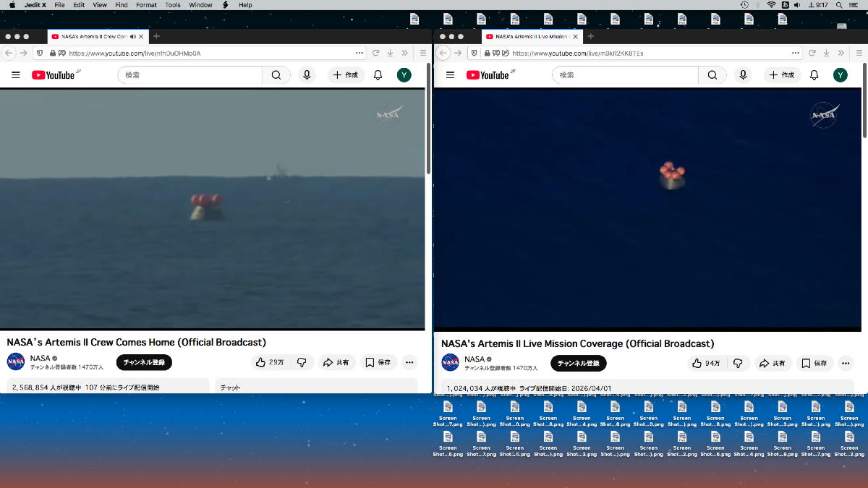The height and width of the screenshot is (488, 868).
Task: Open YouTube guide menu in left window
Action: click(x=16, y=75)
